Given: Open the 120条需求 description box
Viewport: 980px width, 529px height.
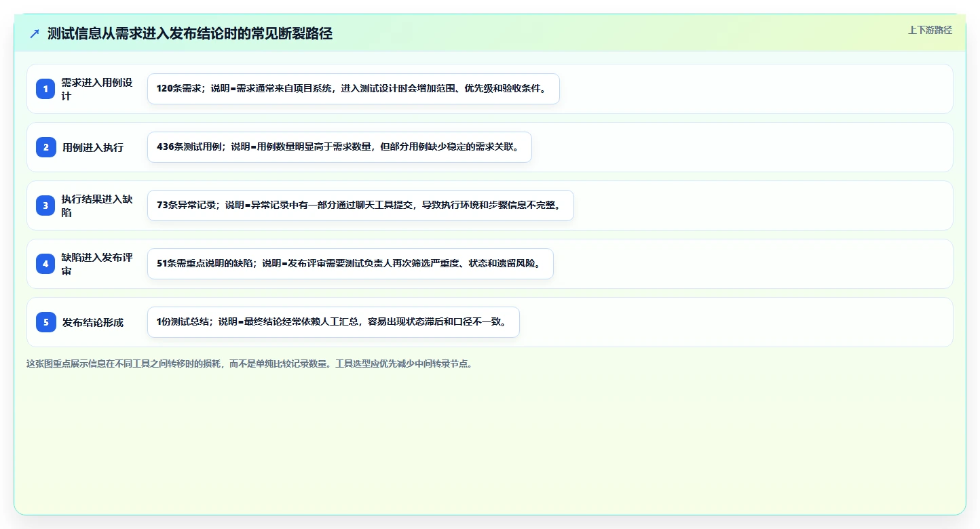Looking at the screenshot, I should [354, 89].
